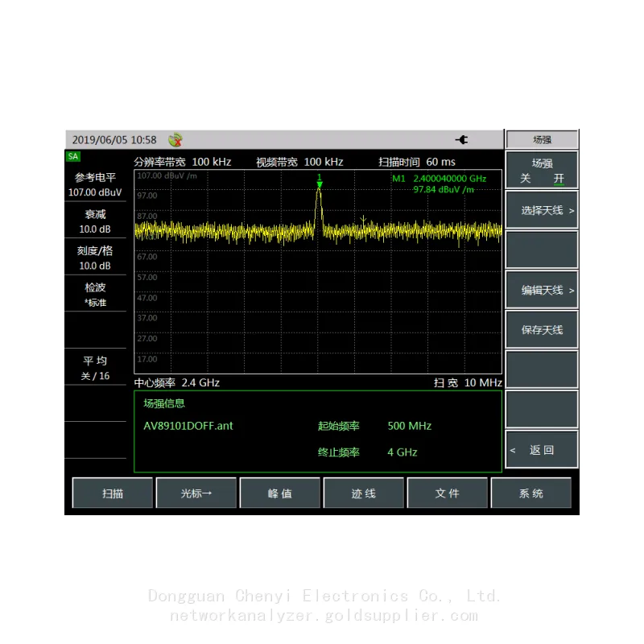
Task: Open the 迹线 trace menu
Action: pos(364,493)
